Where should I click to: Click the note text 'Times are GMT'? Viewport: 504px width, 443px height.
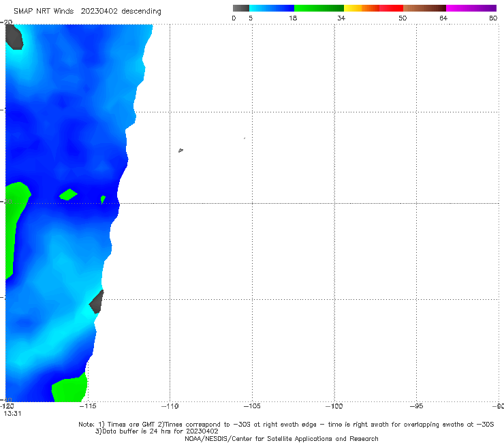point(131,425)
